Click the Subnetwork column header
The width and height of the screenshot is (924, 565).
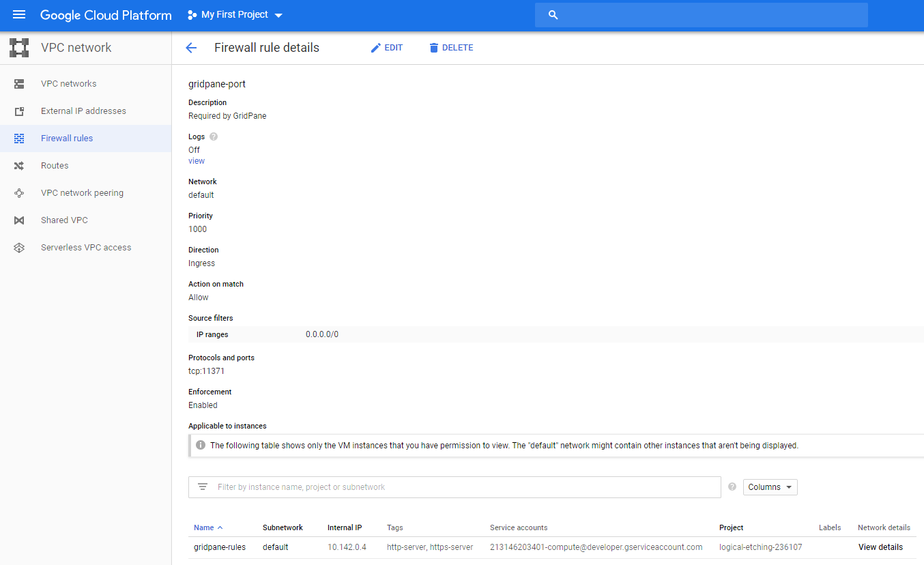[283, 527]
